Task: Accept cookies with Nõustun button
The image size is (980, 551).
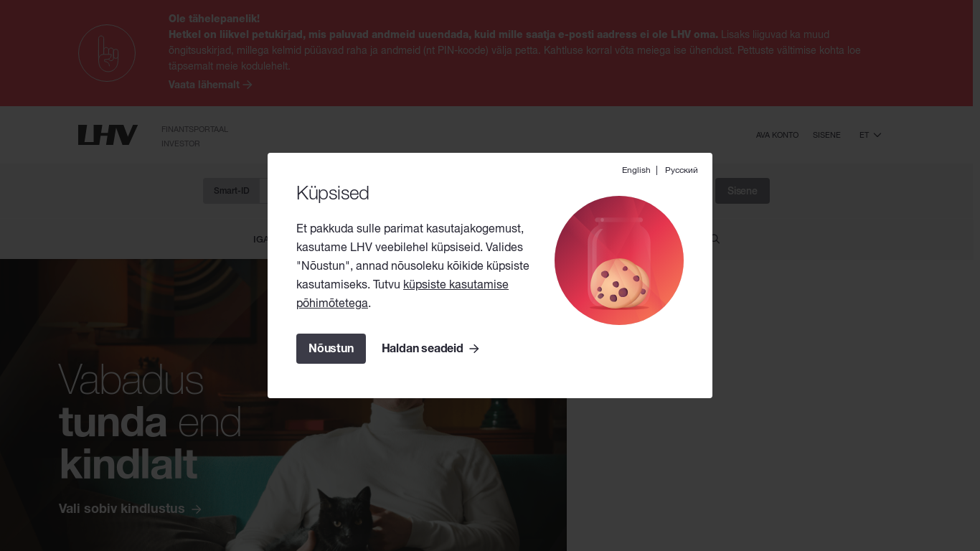Action: [331, 349]
